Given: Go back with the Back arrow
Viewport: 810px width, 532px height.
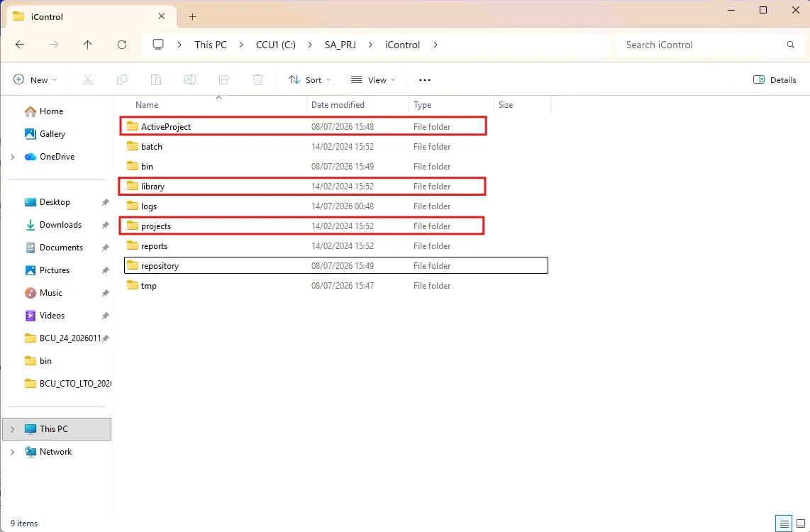Looking at the screenshot, I should click(x=20, y=45).
